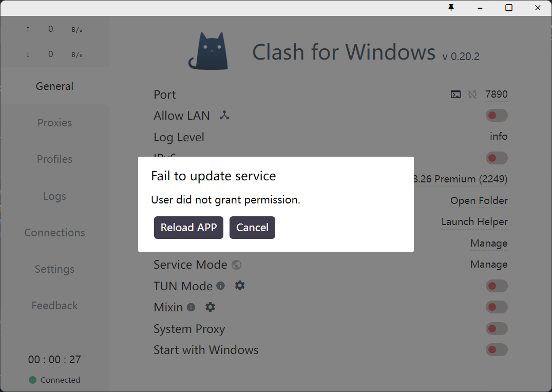Edit the port number 7890
552x392 pixels.
pos(497,95)
